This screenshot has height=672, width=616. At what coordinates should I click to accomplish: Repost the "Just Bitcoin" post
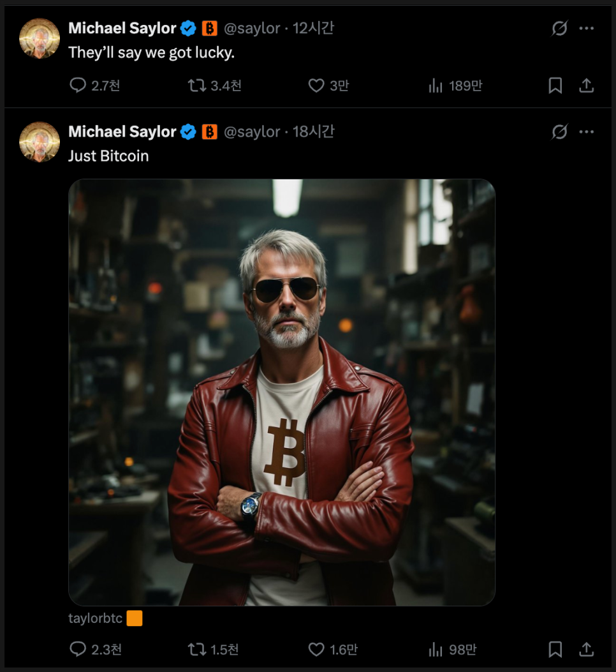(x=196, y=650)
